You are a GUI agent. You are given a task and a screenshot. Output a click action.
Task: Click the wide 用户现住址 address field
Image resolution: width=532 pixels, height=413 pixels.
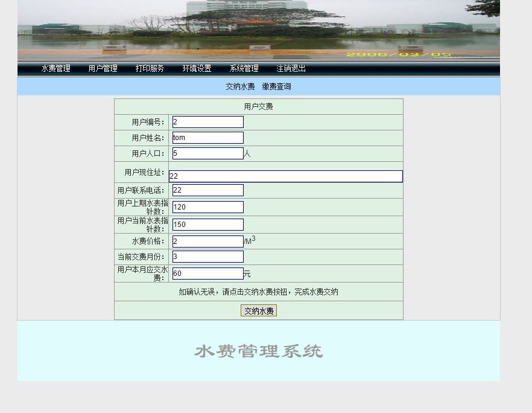pyautogui.click(x=287, y=176)
